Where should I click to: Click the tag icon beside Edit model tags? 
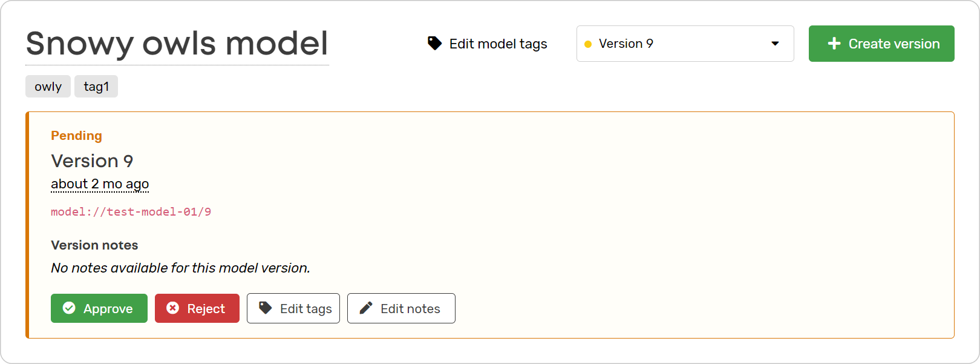point(434,44)
